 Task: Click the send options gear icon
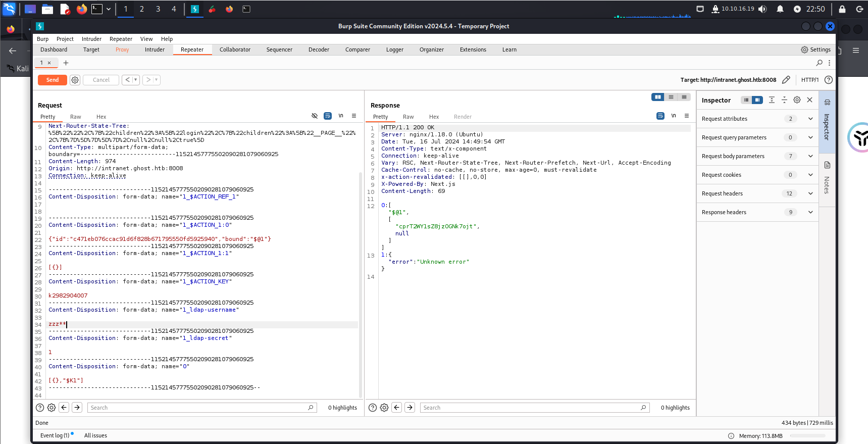click(75, 80)
